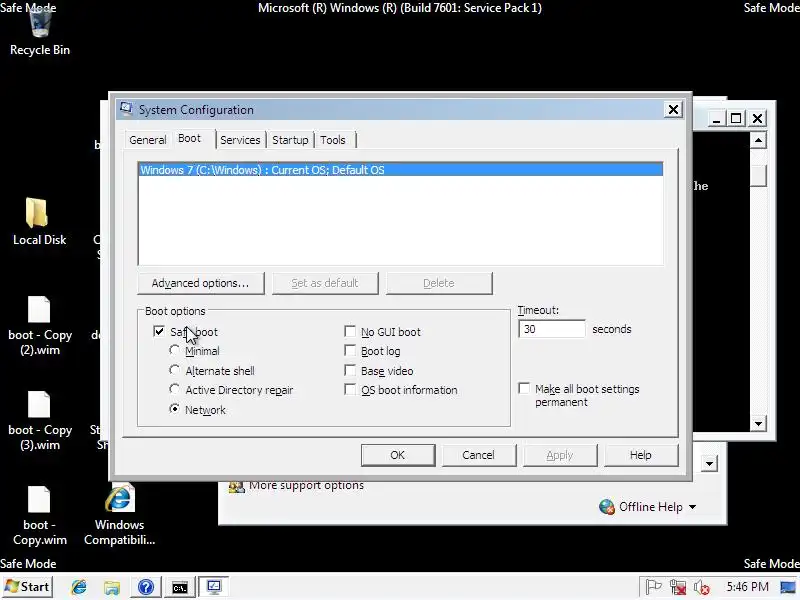This screenshot has height=600, width=800.
Task: Select the Windows Compatibili... Internet Explorer shortcut
Action: 119,499
